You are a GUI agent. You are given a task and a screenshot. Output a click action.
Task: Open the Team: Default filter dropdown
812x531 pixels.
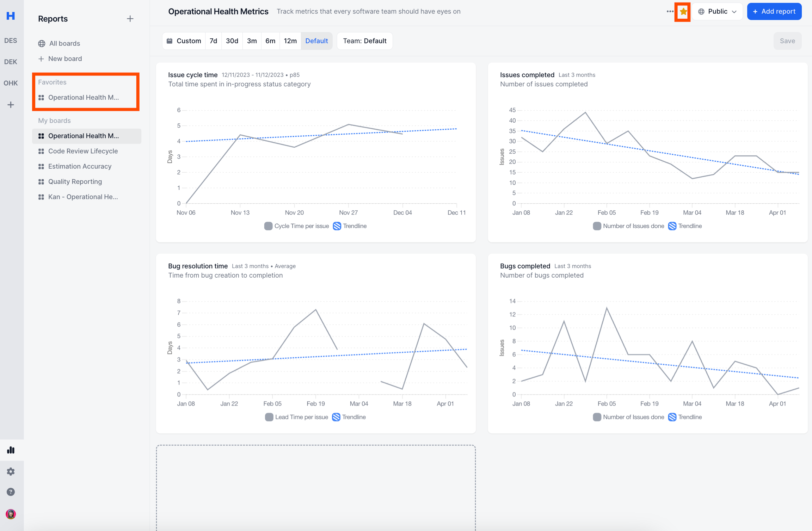[364, 41]
